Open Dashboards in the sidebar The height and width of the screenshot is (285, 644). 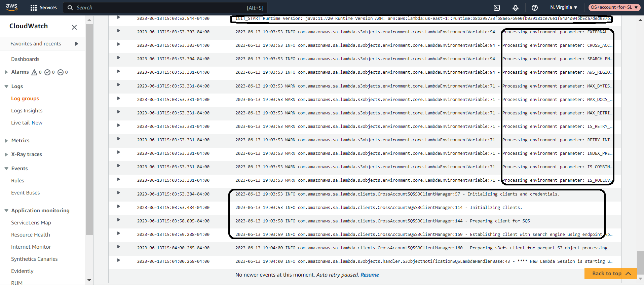point(25,59)
